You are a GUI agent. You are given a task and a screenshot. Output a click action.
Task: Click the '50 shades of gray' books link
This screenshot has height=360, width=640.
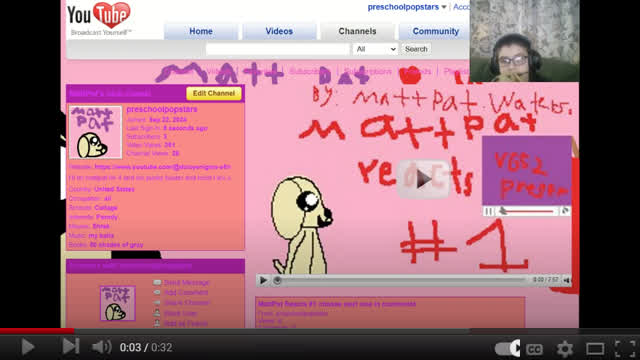pyautogui.click(x=116, y=245)
